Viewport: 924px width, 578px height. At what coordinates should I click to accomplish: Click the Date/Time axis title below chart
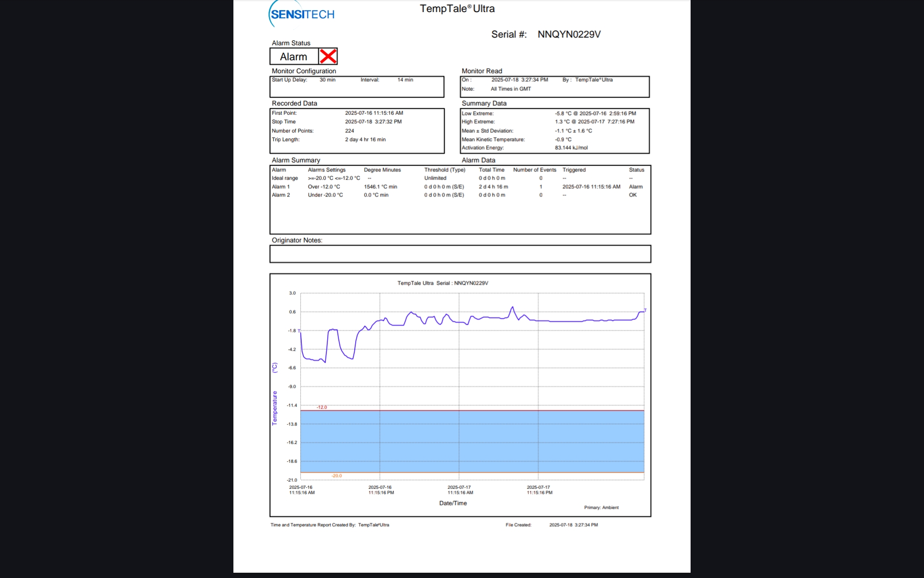[x=452, y=503]
